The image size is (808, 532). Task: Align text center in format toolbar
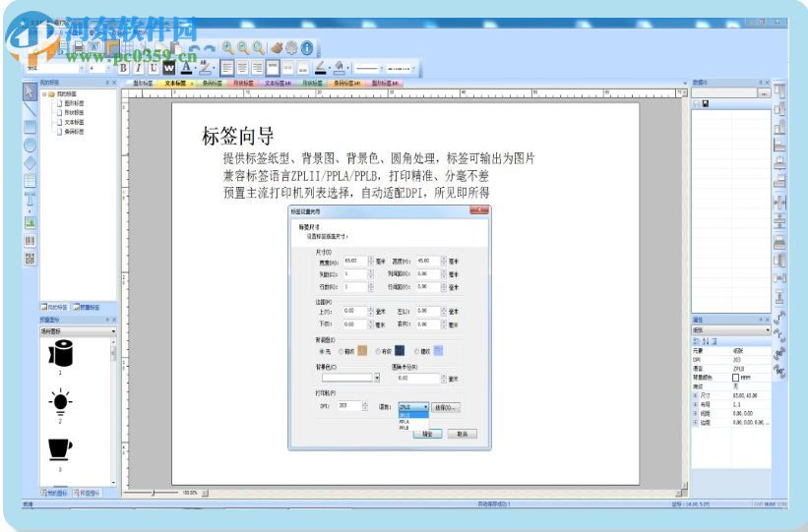coord(242,68)
